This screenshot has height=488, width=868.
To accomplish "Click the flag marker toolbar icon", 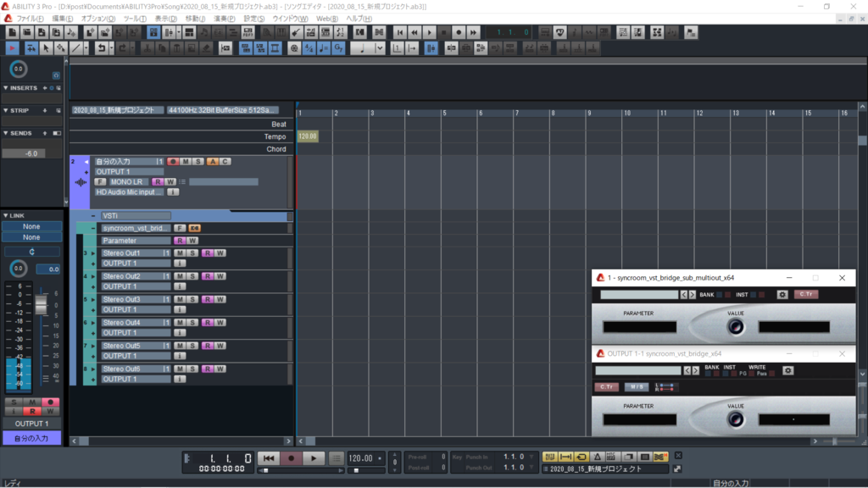I will coord(691,33).
